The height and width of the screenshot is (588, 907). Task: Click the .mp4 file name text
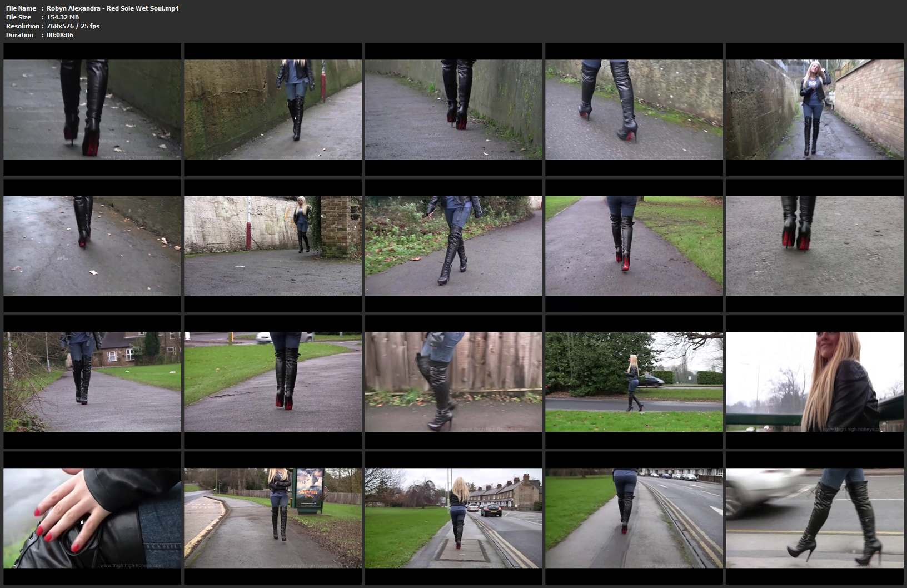[x=112, y=8]
